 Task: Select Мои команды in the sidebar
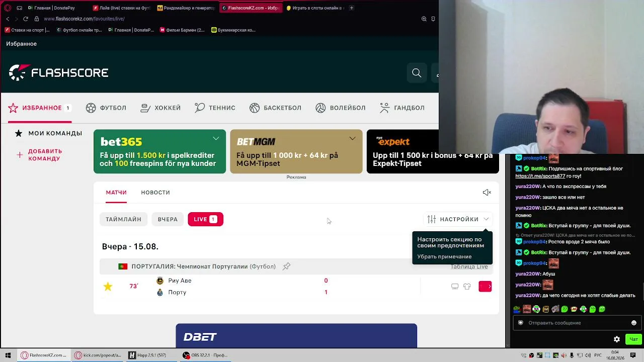tap(48, 133)
